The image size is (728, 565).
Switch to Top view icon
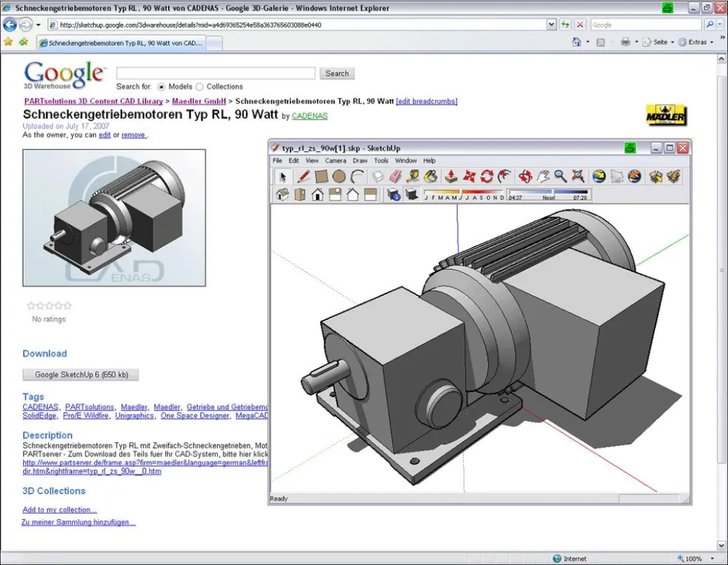[300, 194]
